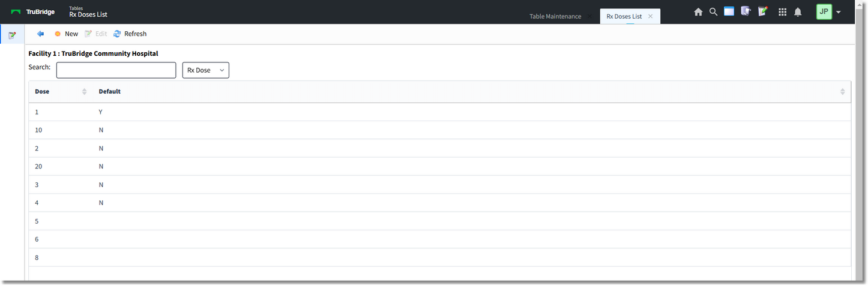Click the N default value for dose 10
868x286 pixels.
(x=101, y=130)
